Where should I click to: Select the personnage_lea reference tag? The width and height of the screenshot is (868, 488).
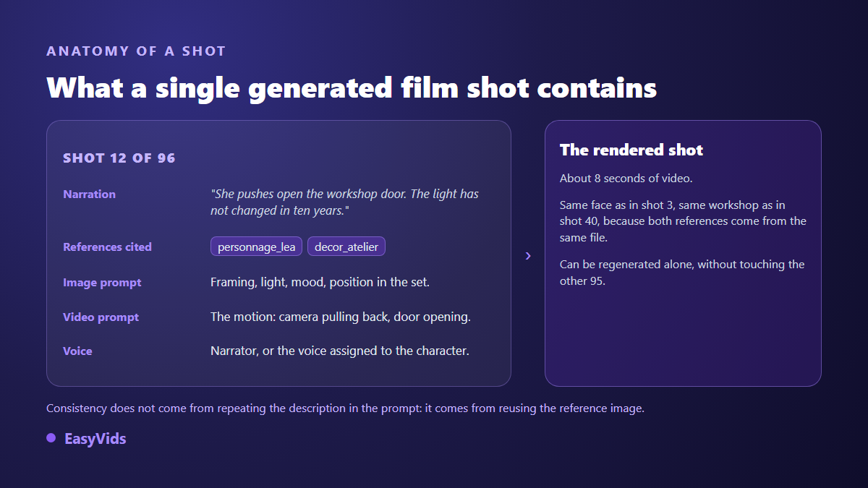(x=256, y=247)
